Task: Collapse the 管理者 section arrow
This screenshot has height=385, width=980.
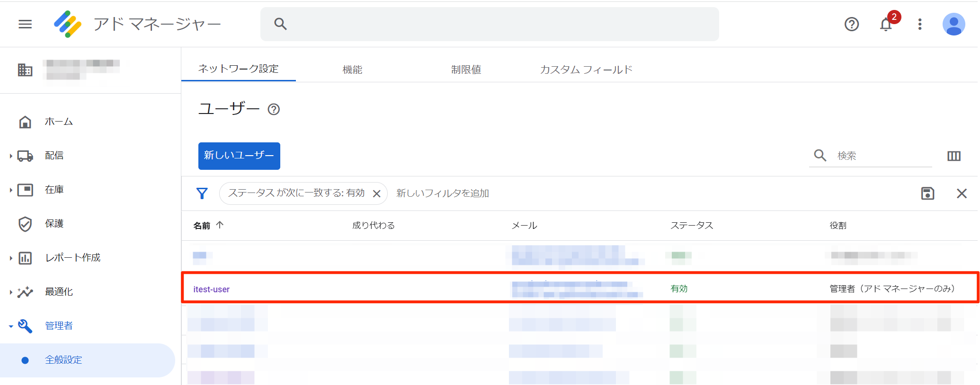Action: coord(10,326)
